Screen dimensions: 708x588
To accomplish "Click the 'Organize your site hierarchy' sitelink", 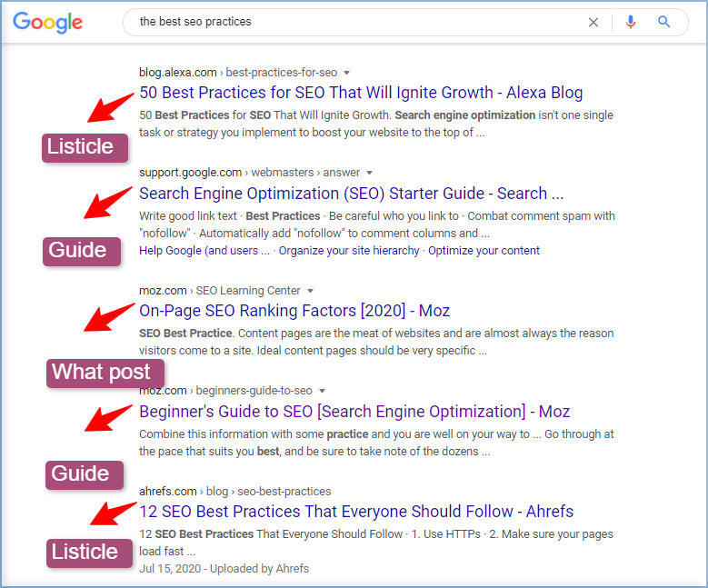I will 349,251.
